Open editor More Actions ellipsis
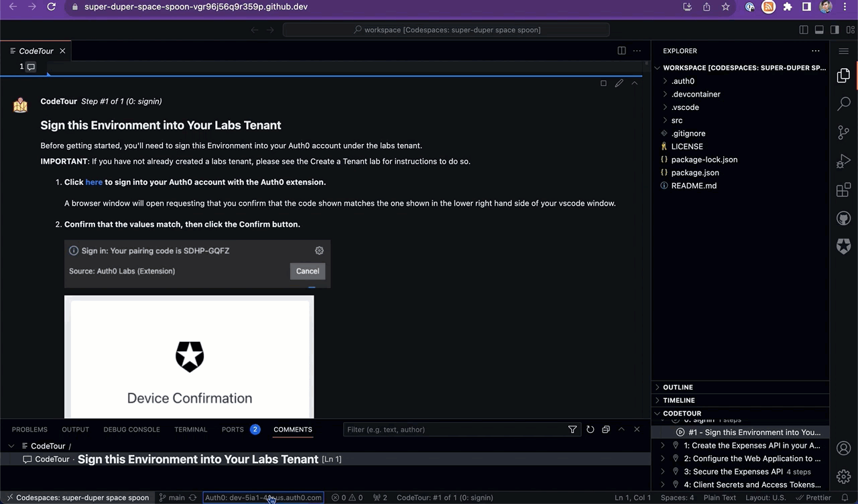The image size is (858, 504). [x=637, y=51]
